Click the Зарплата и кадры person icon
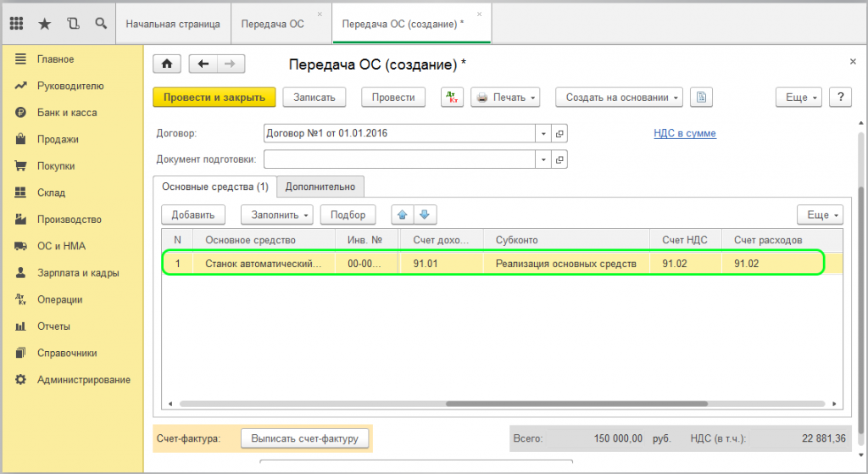The width and height of the screenshot is (868, 474). (20, 272)
